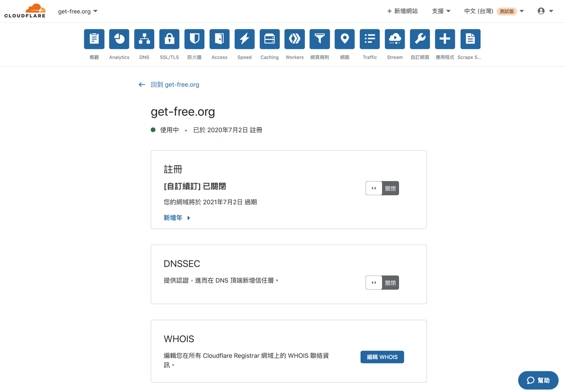Open the 應用程式 plus icon

[x=445, y=39]
